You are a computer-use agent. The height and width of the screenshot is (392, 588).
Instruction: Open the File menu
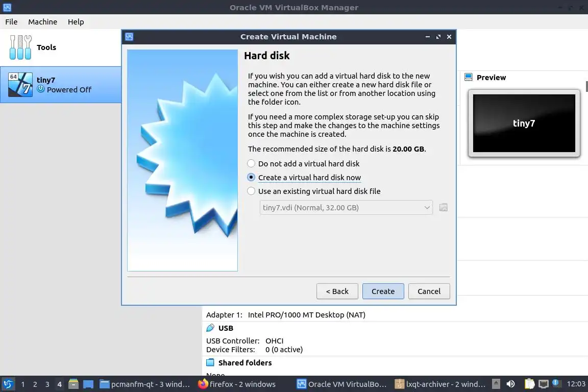click(x=11, y=22)
